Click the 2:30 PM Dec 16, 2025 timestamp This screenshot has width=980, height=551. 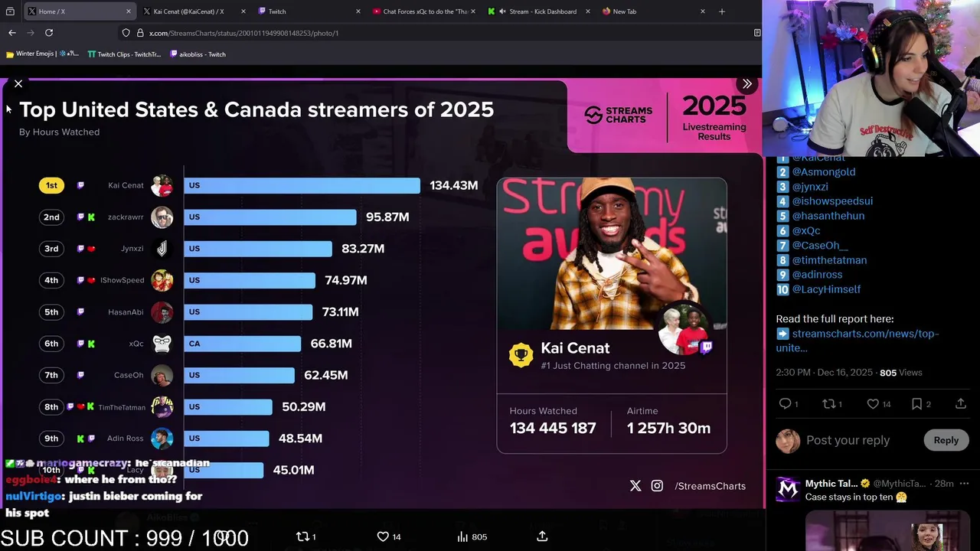tap(824, 373)
